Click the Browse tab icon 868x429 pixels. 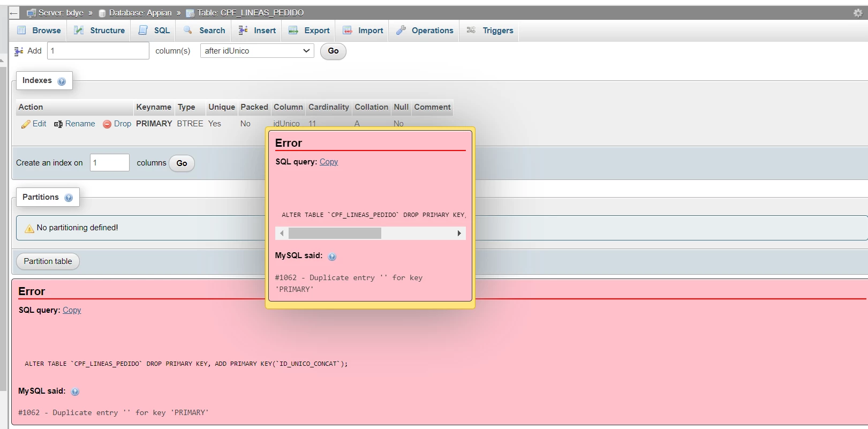coord(22,31)
